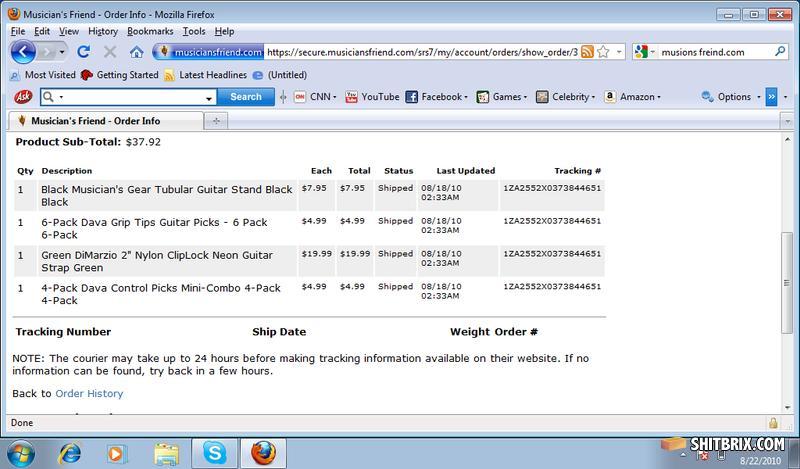Open the View menu
Viewport: 800px width, 469px height.
click(69, 31)
